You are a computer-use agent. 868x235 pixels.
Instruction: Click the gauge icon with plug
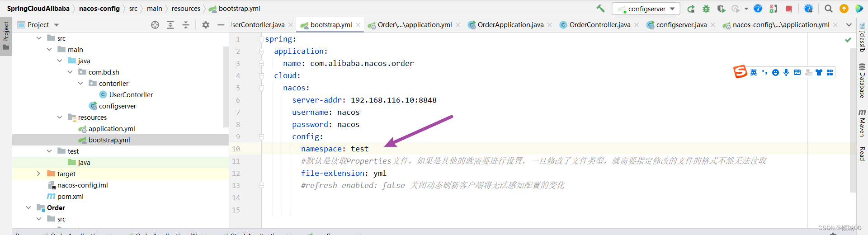pyautogui.click(x=809, y=9)
